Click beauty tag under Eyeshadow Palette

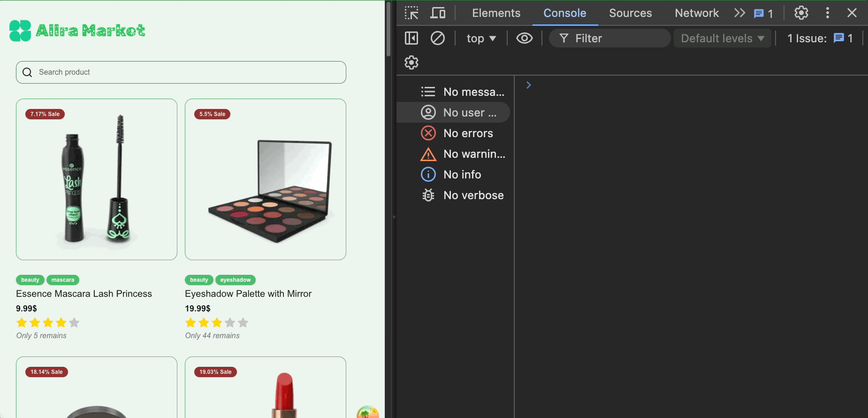(x=199, y=280)
